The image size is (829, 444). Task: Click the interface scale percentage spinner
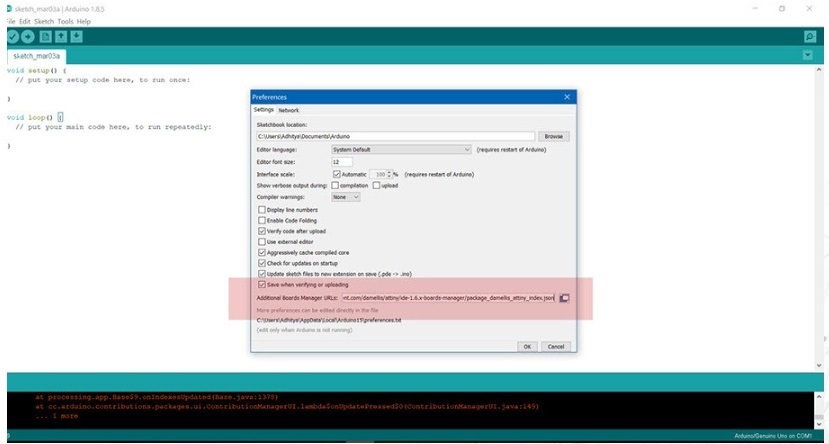[381, 174]
